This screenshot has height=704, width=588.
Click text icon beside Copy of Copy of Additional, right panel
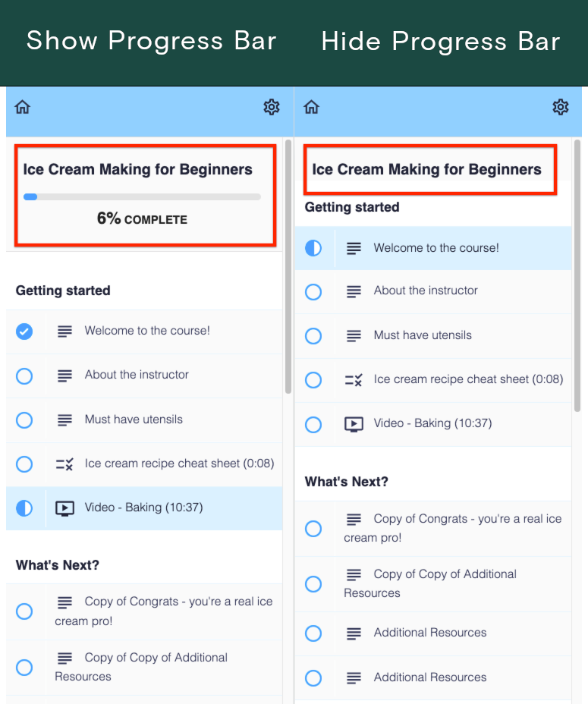pos(354,575)
